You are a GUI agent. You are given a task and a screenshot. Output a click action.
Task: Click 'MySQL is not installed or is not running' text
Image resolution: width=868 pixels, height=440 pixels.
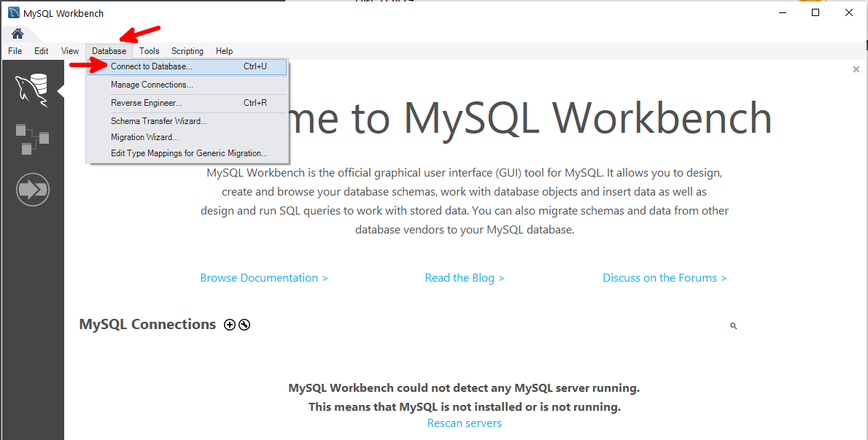pyautogui.click(x=465, y=407)
